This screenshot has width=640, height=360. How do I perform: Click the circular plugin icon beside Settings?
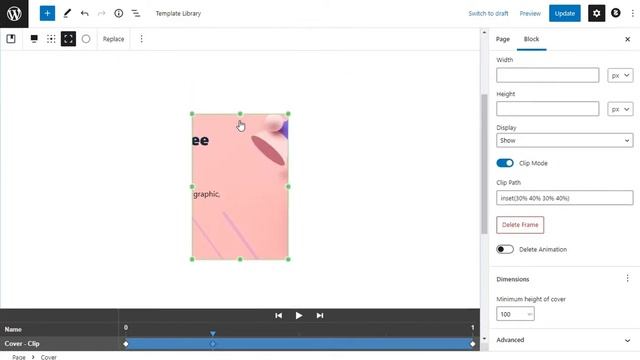[616, 13]
